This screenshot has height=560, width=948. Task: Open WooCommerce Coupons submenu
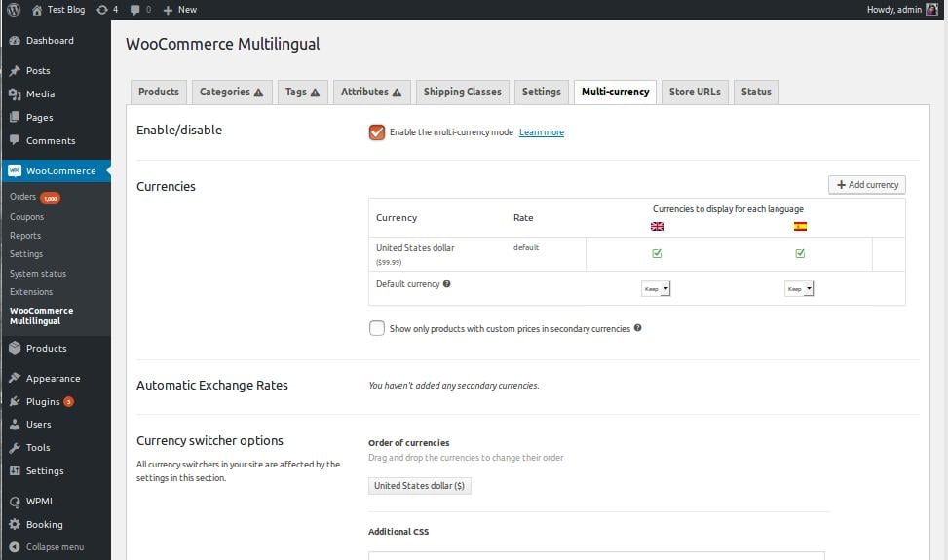[26, 217]
